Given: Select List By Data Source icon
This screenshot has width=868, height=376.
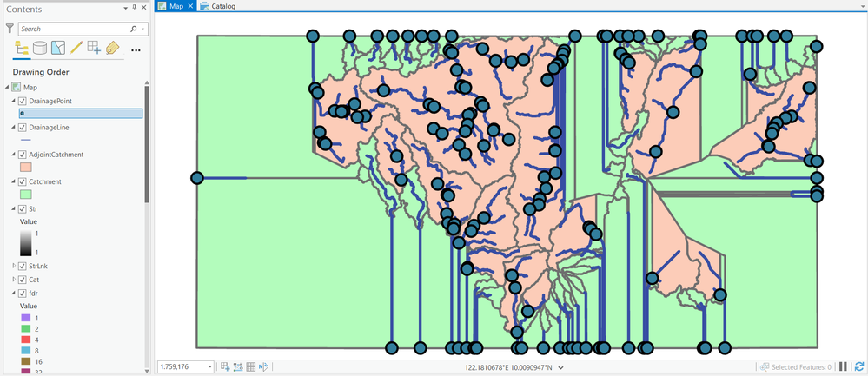Looking at the screenshot, I should (40, 48).
